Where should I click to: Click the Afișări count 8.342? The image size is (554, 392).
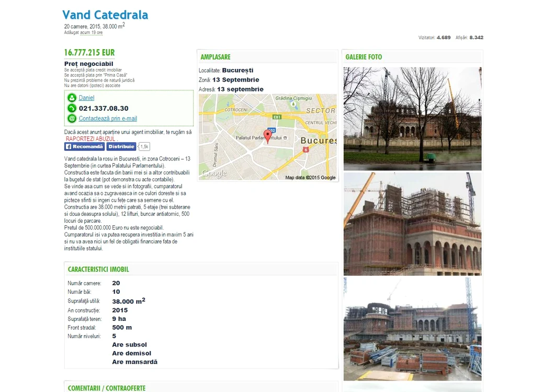[476, 38]
